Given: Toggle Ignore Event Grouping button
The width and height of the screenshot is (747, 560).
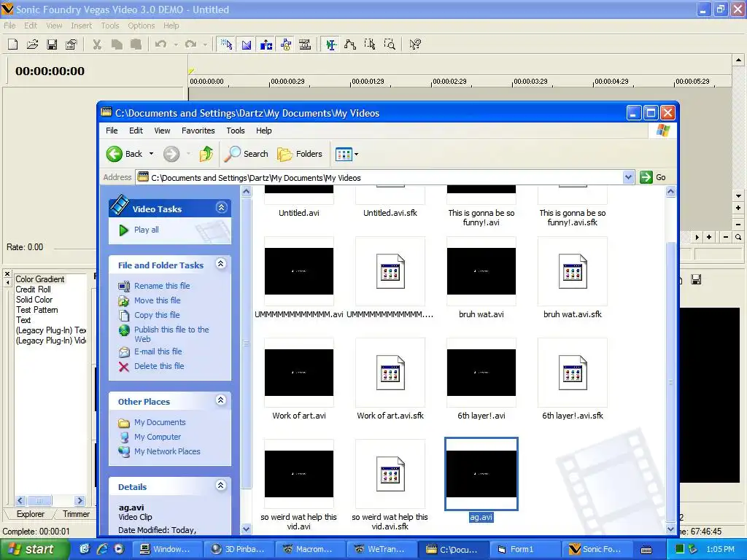Looking at the screenshot, I should [305, 44].
